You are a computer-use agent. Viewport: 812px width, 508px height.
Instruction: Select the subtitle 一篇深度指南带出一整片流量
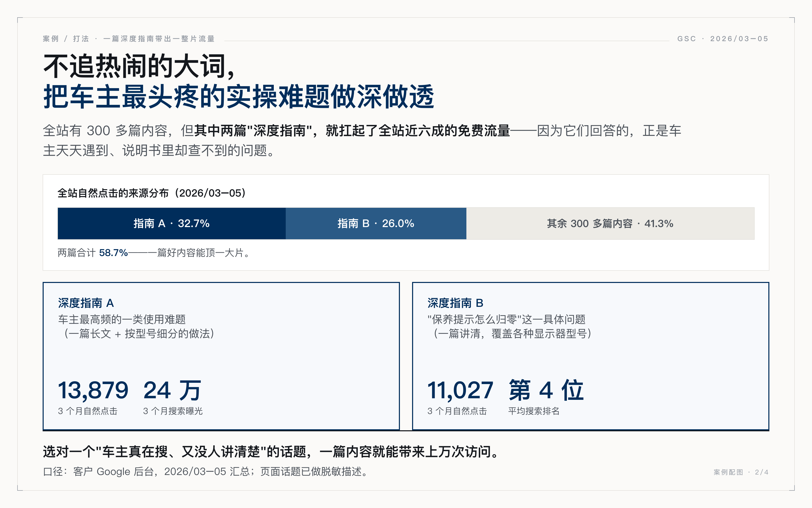pyautogui.click(x=159, y=39)
